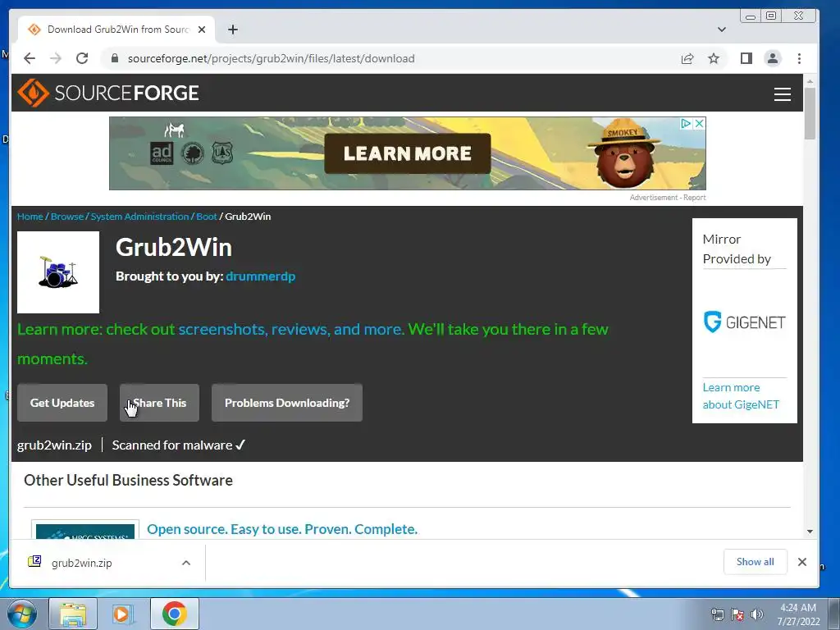Click Problems Downloading? button

pyautogui.click(x=286, y=403)
